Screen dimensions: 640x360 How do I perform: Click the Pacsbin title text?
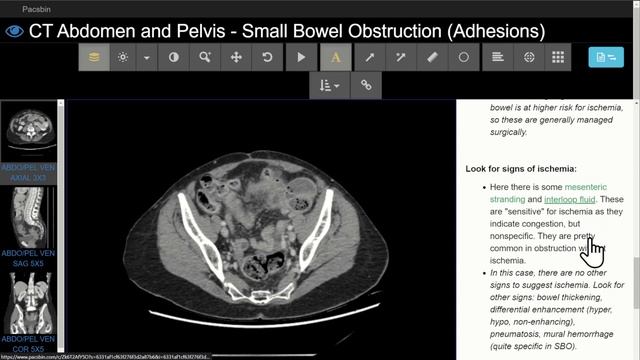tap(36, 9)
